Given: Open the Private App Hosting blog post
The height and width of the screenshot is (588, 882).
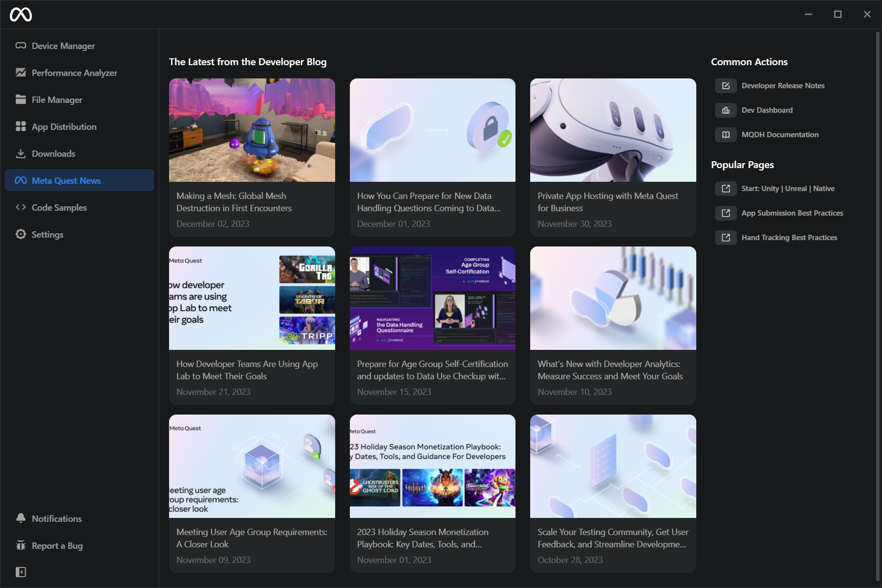Looking at the screenshot, I should click(x=612, y=157).
